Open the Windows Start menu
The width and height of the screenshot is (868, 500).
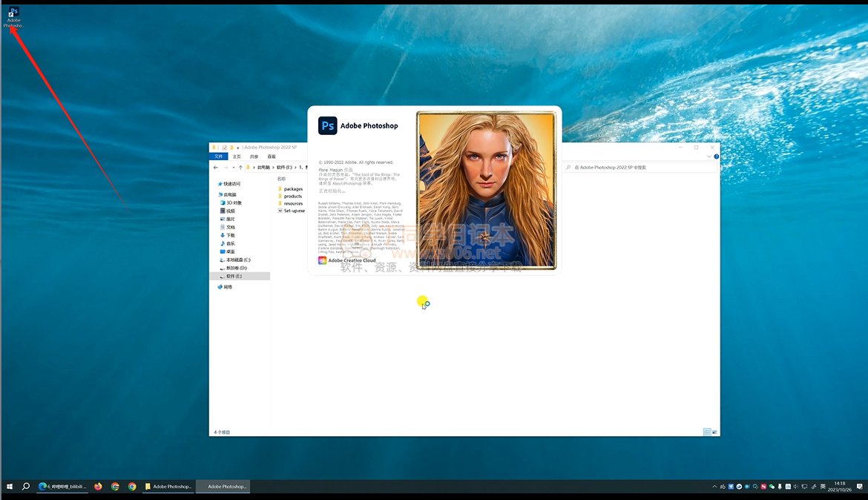click(x=10, y=487)
